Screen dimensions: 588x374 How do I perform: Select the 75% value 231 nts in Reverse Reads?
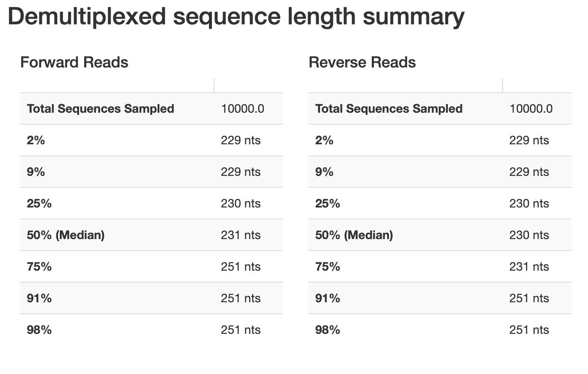point(529,267)
